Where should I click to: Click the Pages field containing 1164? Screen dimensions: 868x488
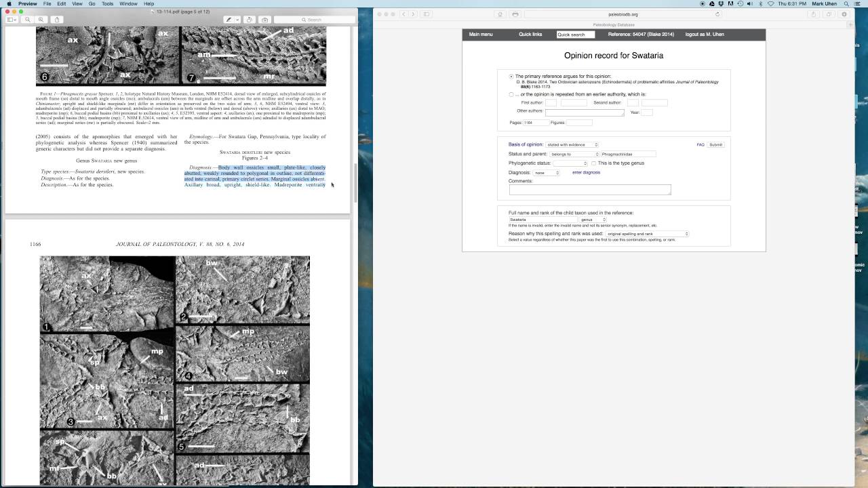[535, 123]
